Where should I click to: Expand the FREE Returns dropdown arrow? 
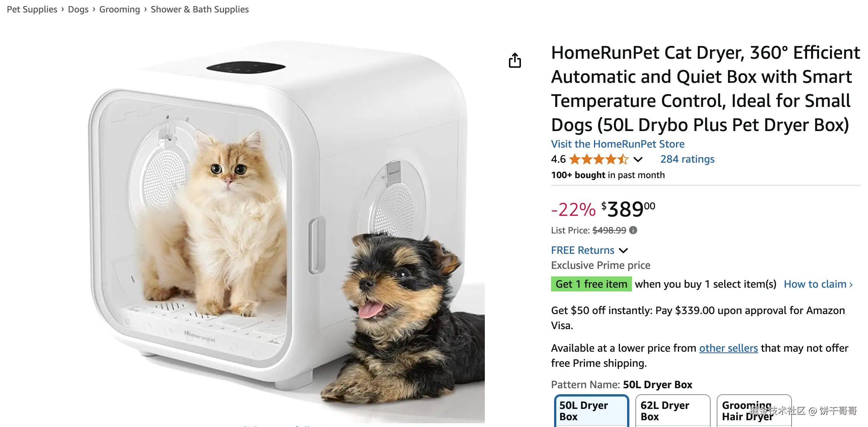[x=623, y=251]
